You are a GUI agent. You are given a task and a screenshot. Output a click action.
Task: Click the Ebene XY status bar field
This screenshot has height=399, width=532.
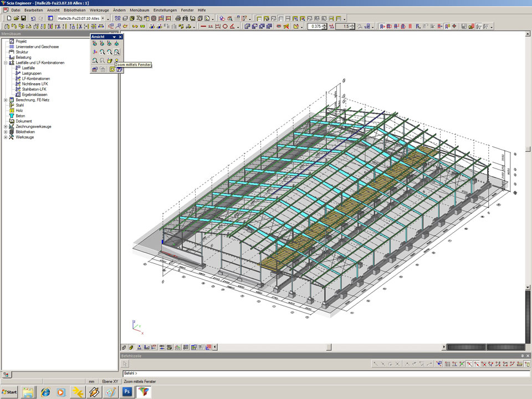110,381
